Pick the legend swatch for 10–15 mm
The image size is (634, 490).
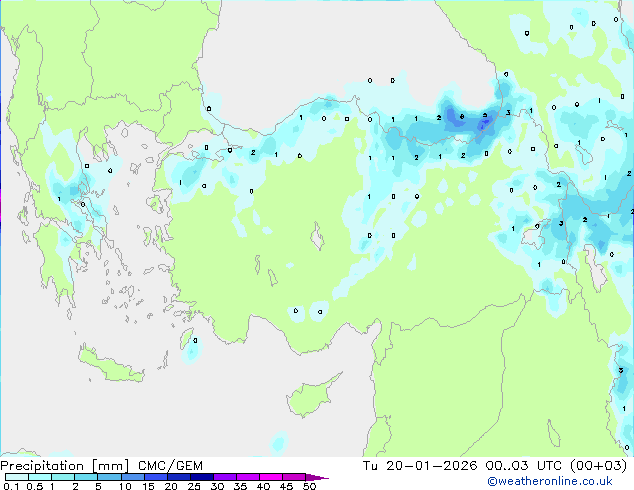point(133,477)
